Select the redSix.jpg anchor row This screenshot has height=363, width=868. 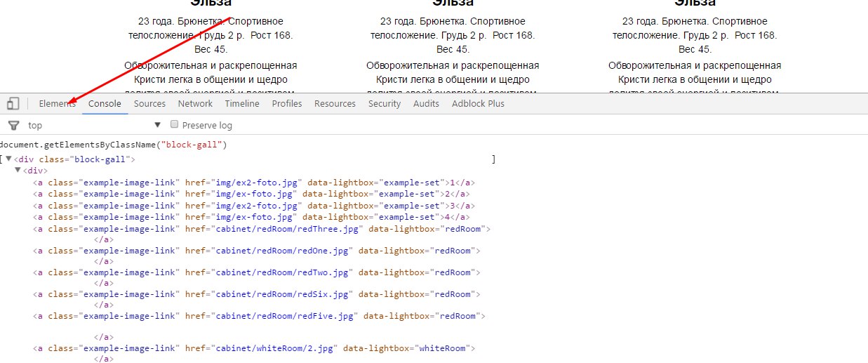click(257, 293)
